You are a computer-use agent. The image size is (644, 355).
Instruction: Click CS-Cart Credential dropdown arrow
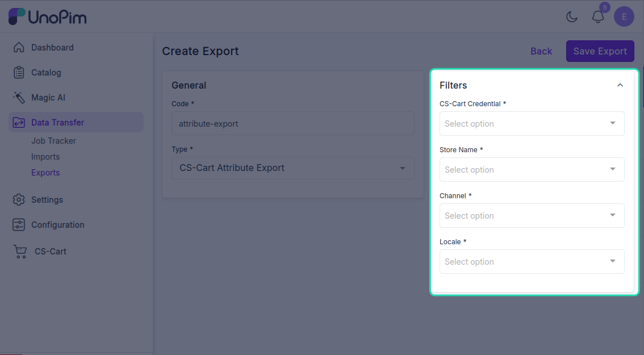click(x=612, y=123)
